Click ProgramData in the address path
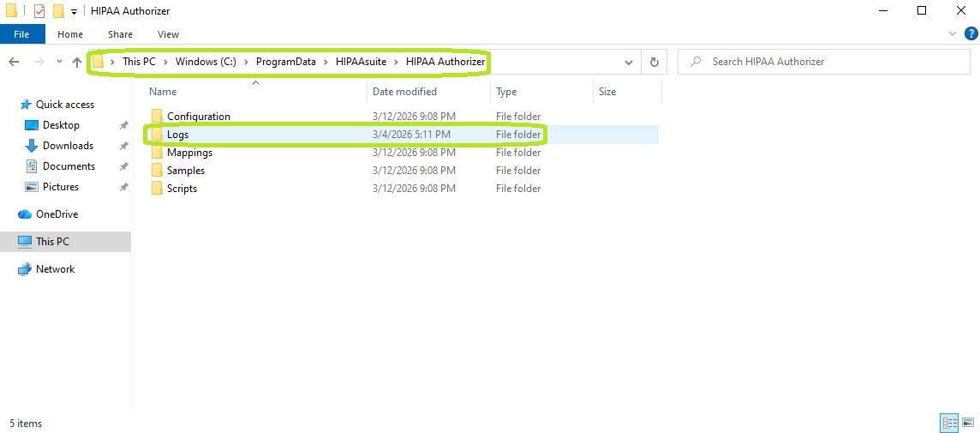This screenshot has width=980, height=433. (x=285, y=62)
